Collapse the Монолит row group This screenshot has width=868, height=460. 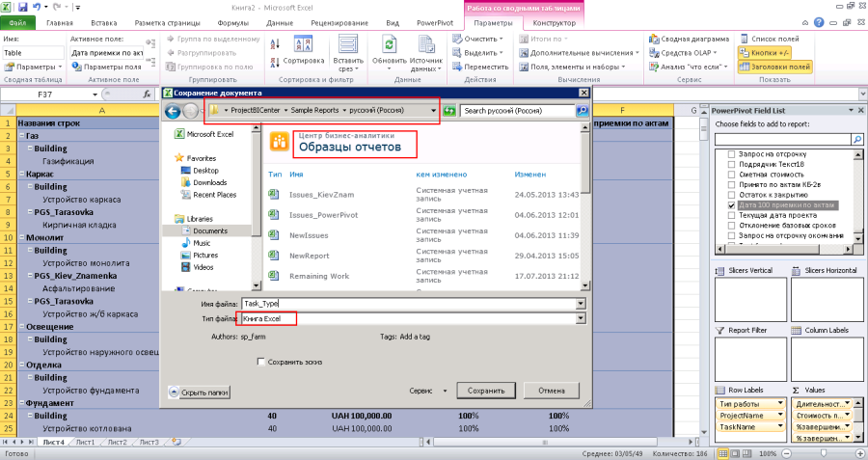coord(21,237)
